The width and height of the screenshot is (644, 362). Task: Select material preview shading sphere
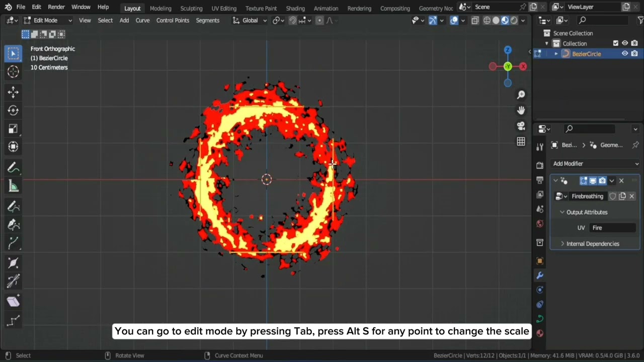click(x=505, y=21)
